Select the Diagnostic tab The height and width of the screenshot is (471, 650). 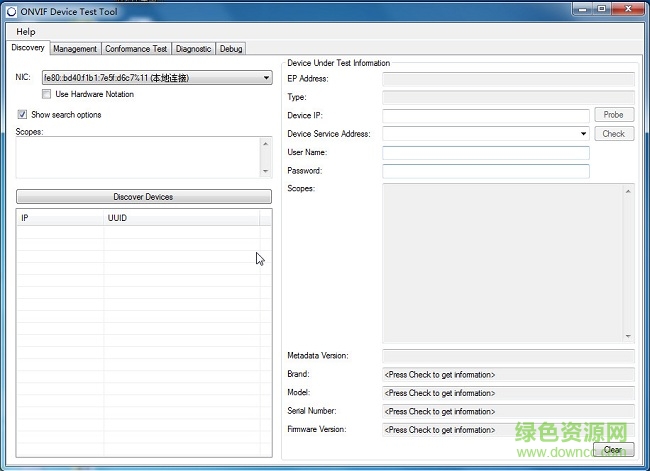[193, 49]
